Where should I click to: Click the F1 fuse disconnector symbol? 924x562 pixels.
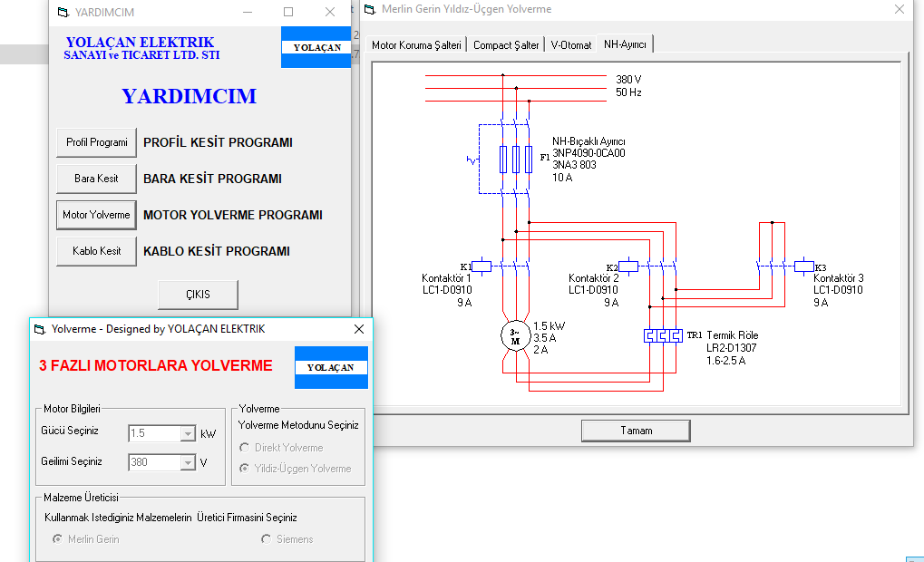click(516, 159)
